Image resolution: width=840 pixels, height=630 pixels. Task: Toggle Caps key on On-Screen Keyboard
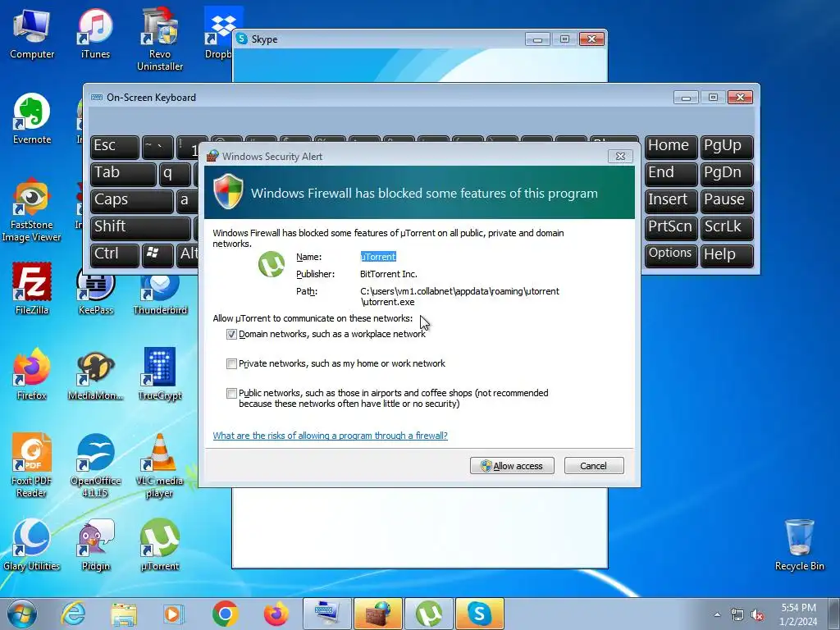[x=132, y=201]
